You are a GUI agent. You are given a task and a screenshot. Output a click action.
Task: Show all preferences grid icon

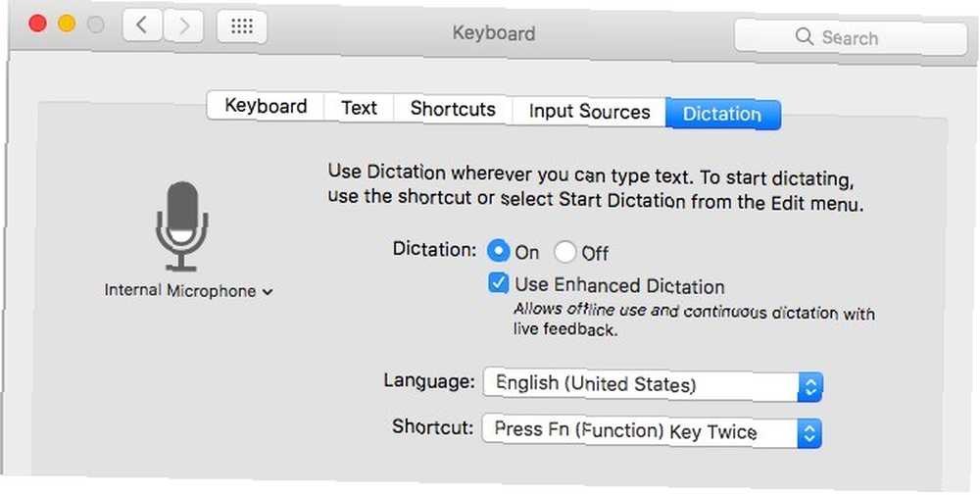tap(242, 26)
